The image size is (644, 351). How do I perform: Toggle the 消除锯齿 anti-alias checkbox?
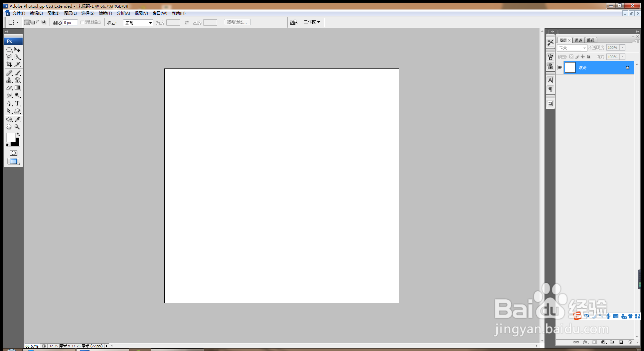point(82,22)
